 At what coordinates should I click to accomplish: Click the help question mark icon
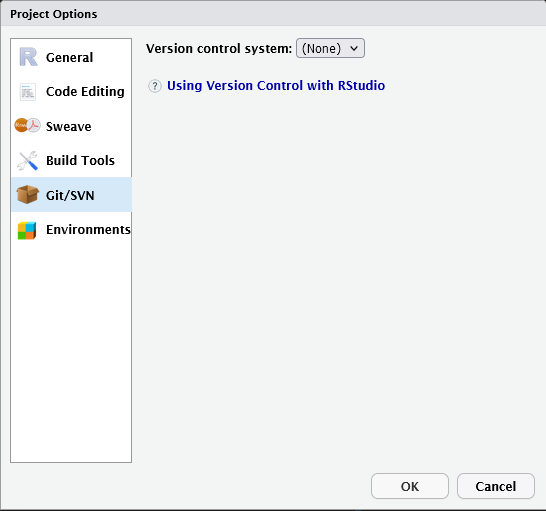[x=155, y=86]
